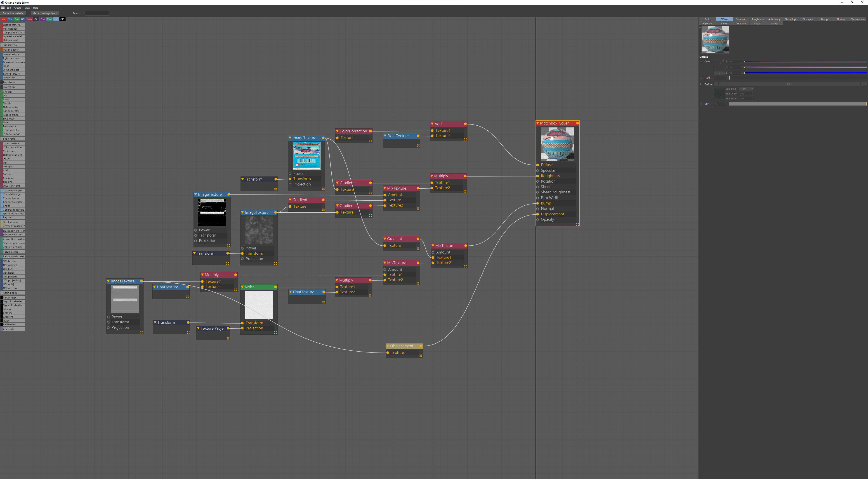Click the Normal input port on Matchbox_Cover
The height and width of the screenshot is (479, 868).
538,209
